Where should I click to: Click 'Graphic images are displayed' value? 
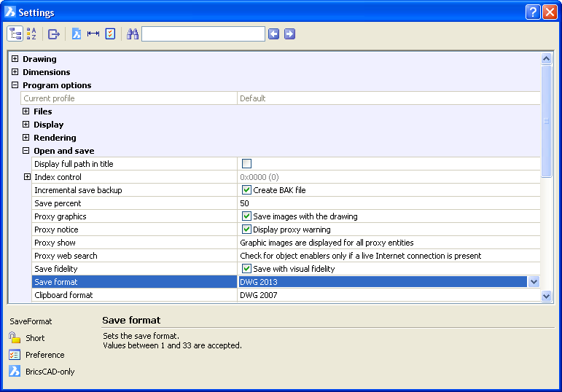[327, 243]
